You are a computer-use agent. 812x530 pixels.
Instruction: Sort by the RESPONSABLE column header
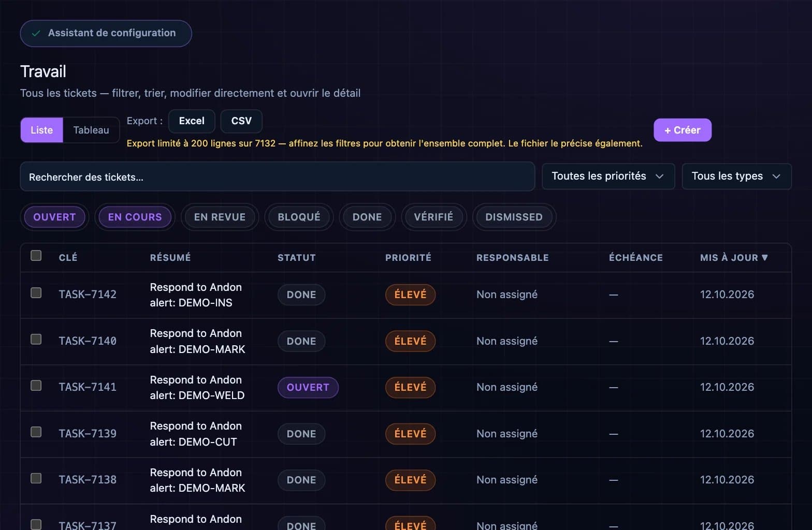click(x=512, y=258)
